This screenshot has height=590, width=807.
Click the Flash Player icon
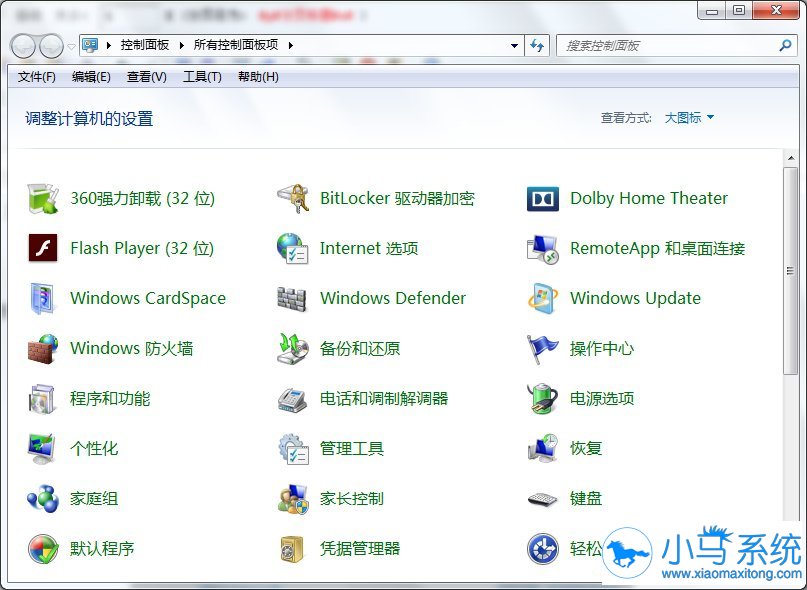click(x=43, y=248)
